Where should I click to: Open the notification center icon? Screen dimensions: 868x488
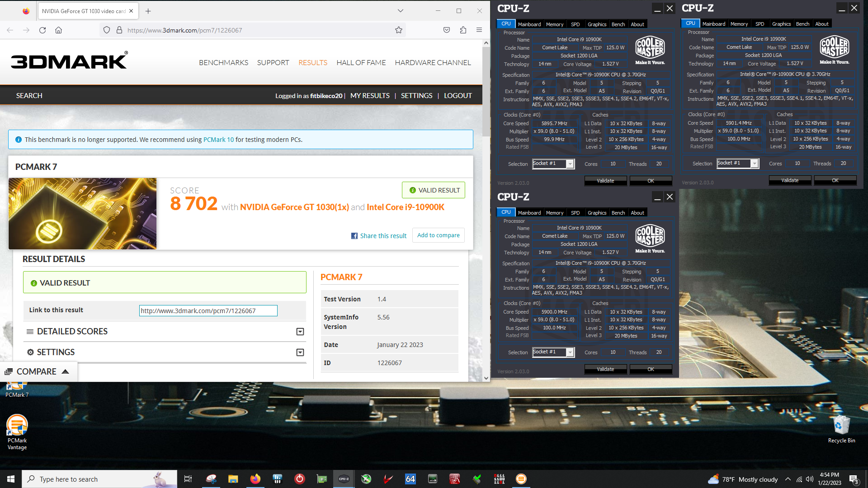coord(854,479)
